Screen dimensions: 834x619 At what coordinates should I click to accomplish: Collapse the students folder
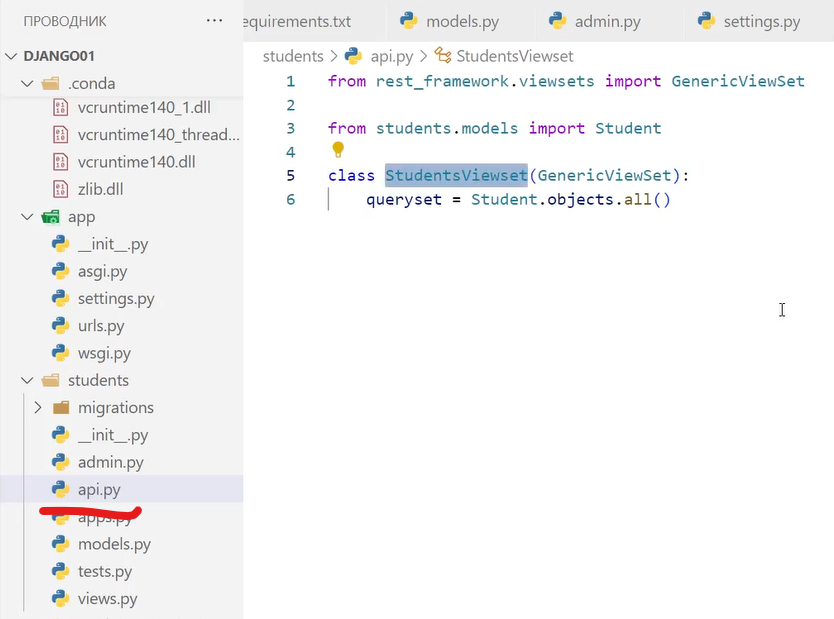tap(27, 381)
